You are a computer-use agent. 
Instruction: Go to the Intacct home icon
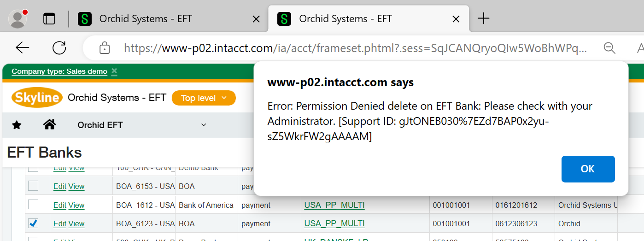tap(49, 124)
